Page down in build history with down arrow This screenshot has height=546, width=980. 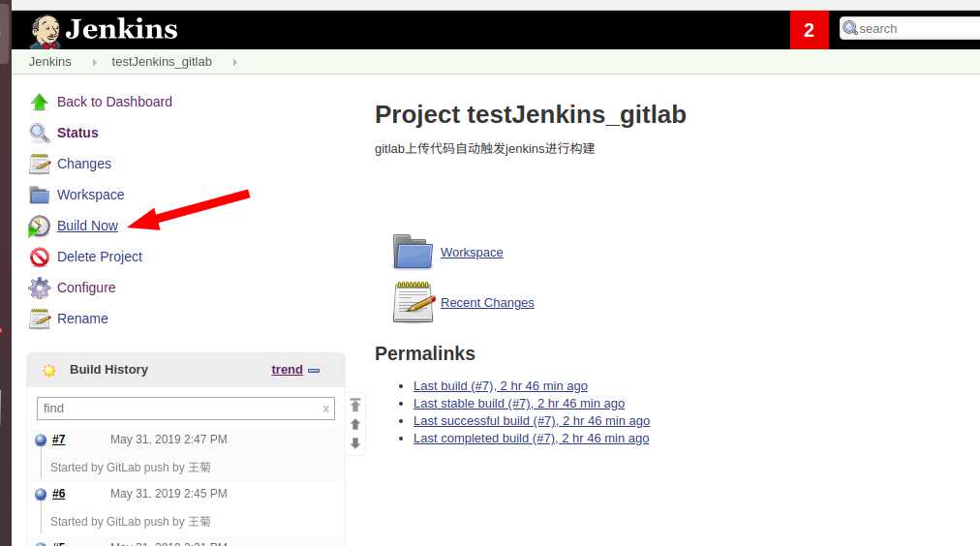(x=355, y=443)
